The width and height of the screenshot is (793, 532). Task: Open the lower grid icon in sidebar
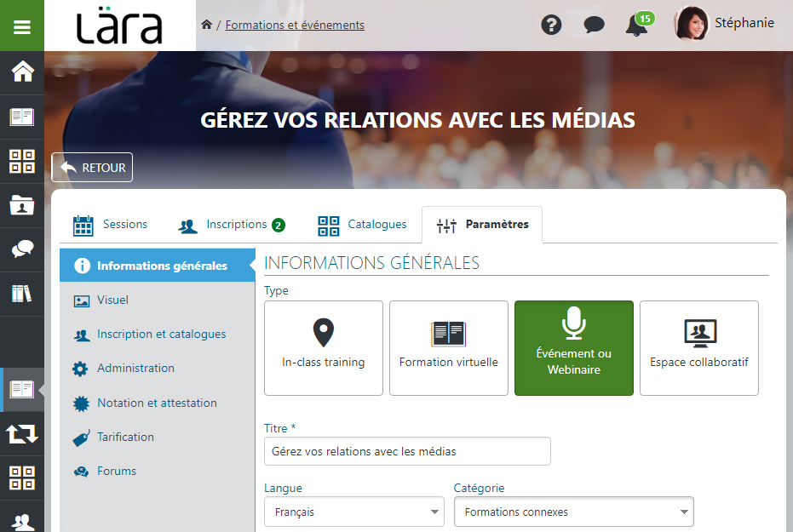(x=22, y=478)
